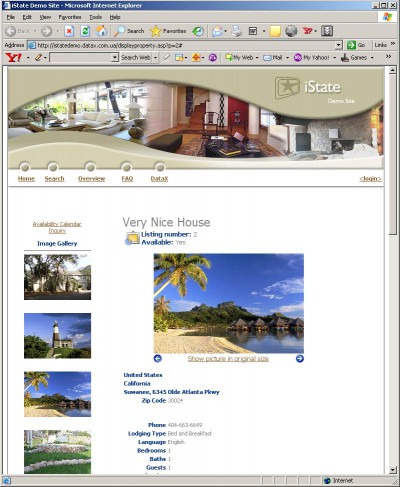Open the Edit menu
Viewport: 400px width, 487px height.
click(27, 17)
